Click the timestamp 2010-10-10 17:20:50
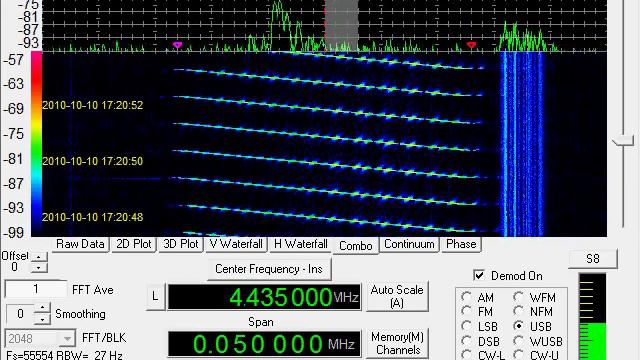 93,161
